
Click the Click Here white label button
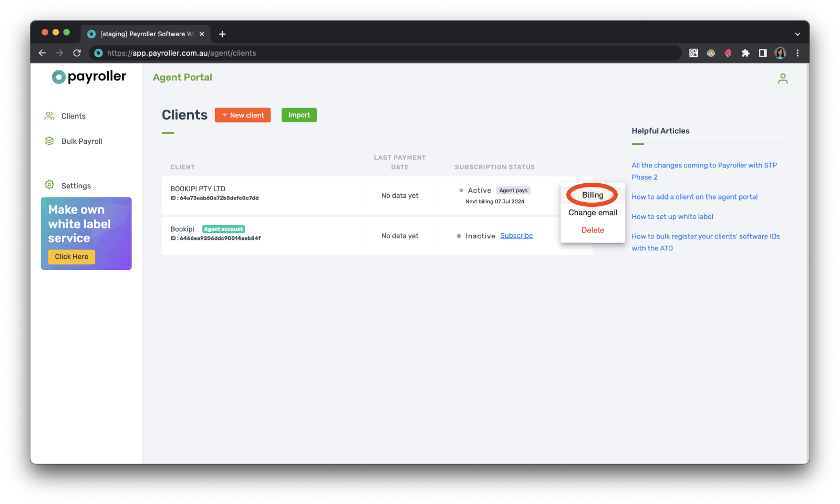coord(71,257)
